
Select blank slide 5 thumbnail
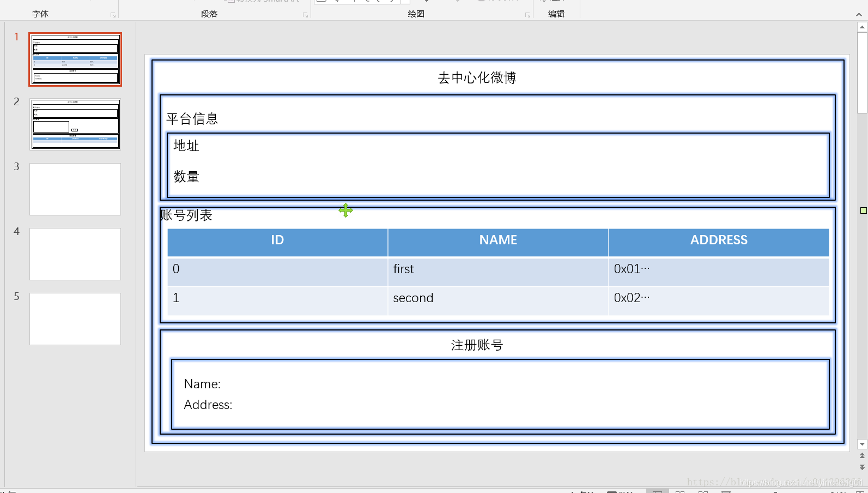(x=75, y=319)
